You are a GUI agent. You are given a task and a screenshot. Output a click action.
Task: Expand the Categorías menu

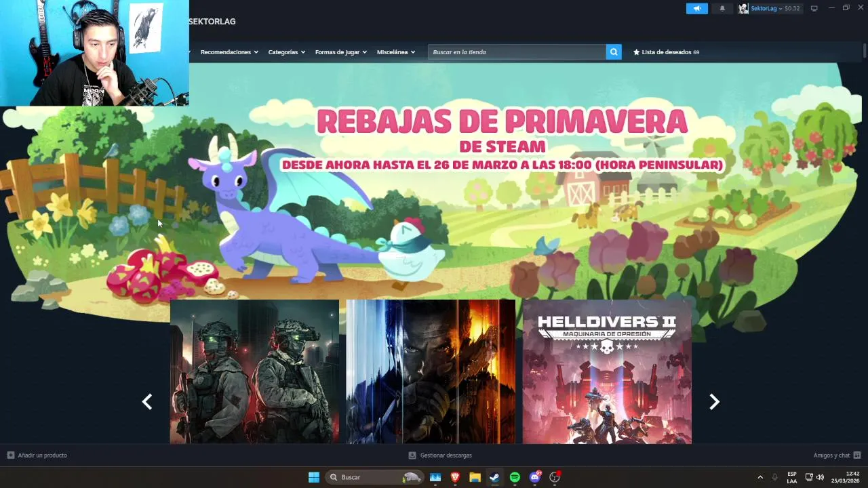286,52
